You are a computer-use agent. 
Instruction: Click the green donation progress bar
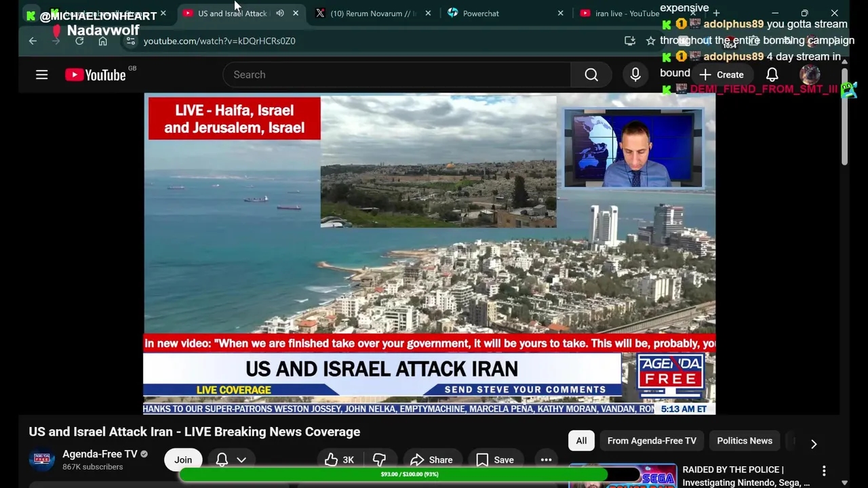(410, 474)
